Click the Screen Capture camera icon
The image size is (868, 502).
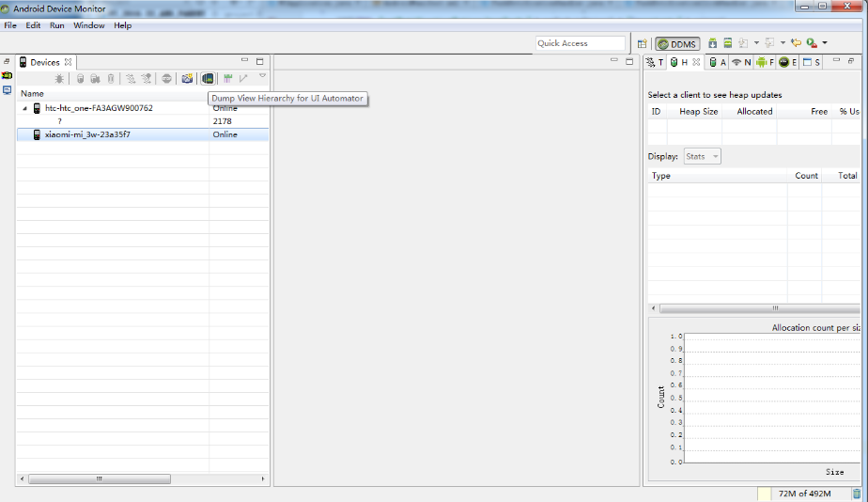[x=187, y=79]
